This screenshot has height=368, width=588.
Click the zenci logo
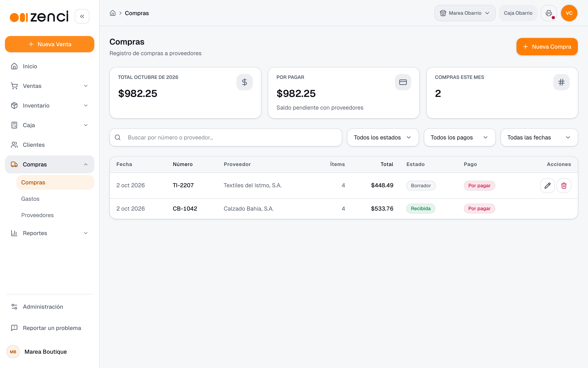coord(39,16)
